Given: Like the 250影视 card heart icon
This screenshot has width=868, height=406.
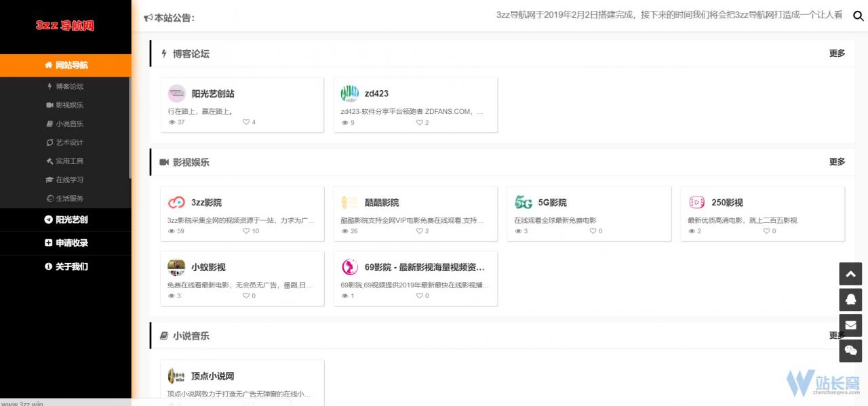Looking at the screenshot, I should (x=766, y=231).
